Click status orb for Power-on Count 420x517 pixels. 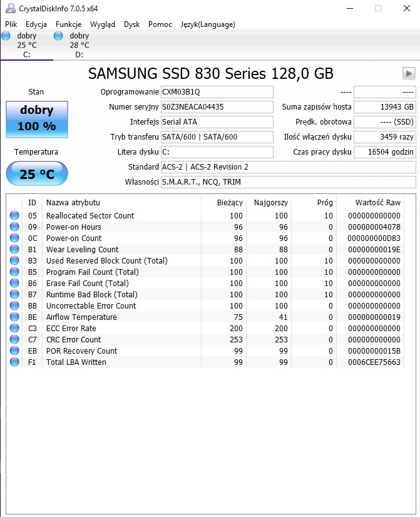pos(14,238)
